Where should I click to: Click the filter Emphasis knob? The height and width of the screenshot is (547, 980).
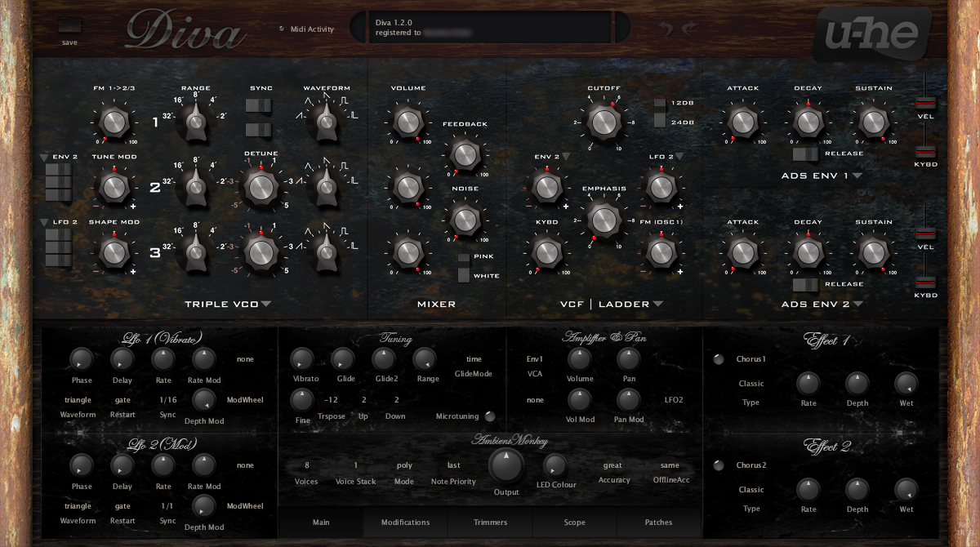click(x=604, y=219)
